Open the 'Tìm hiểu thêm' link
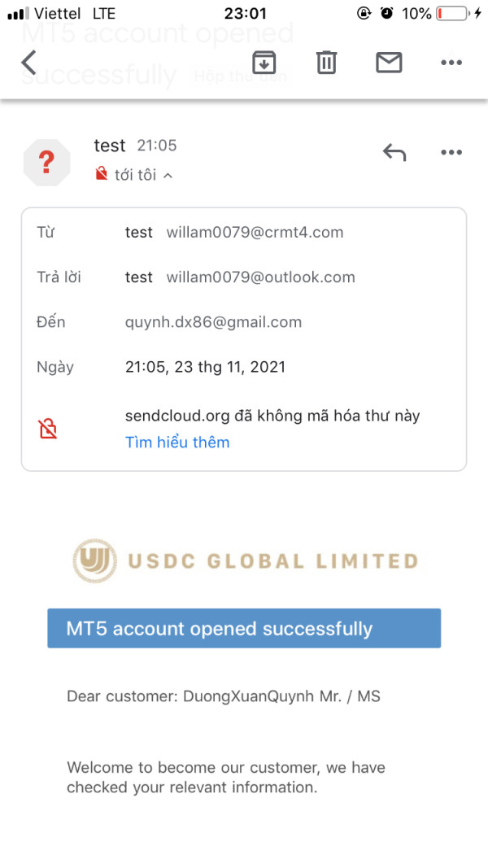Screen dimensions: 488x868 (x=177, y=443)
